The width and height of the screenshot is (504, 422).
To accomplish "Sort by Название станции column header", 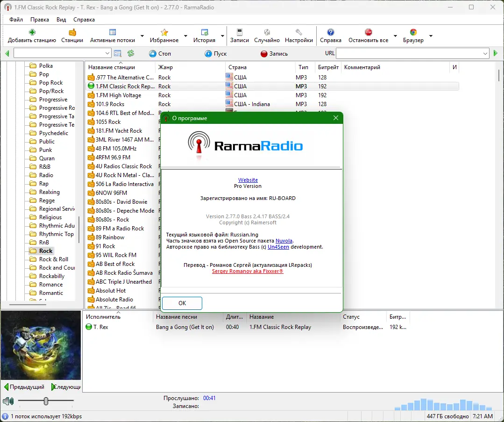I will (x=121, y=67).
